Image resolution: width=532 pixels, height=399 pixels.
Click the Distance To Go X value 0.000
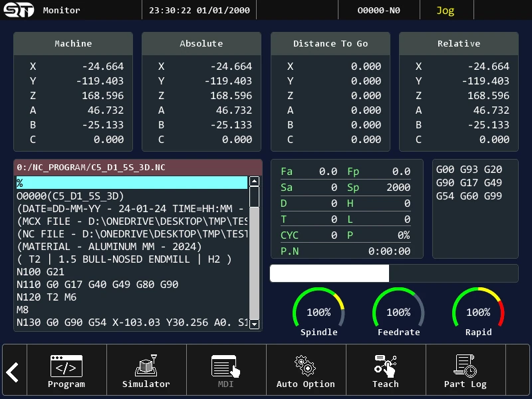[366, 66]
